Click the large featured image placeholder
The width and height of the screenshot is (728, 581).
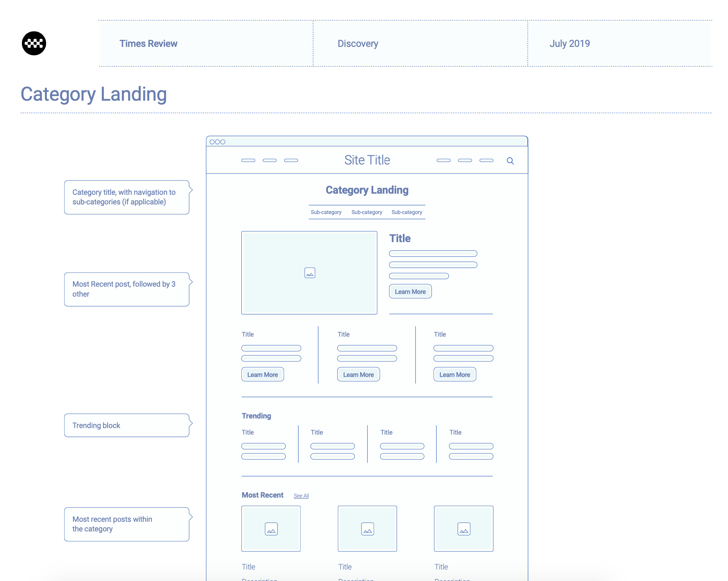(x=309, y=273)
